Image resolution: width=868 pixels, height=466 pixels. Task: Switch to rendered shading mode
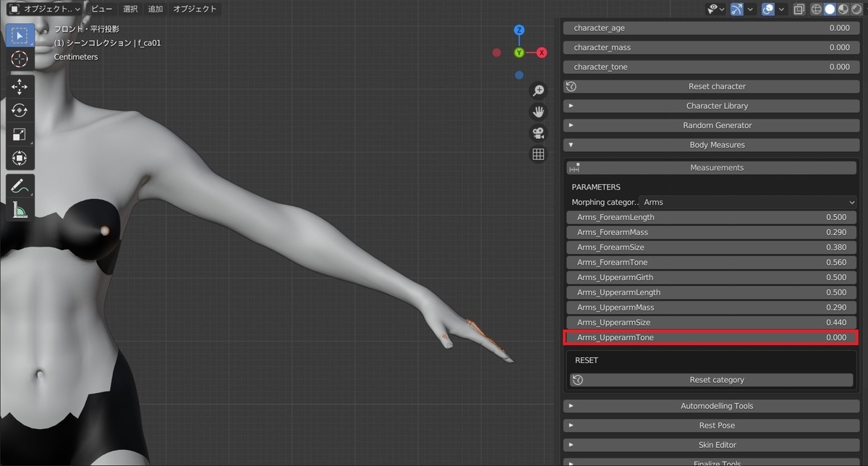point(856,9)
